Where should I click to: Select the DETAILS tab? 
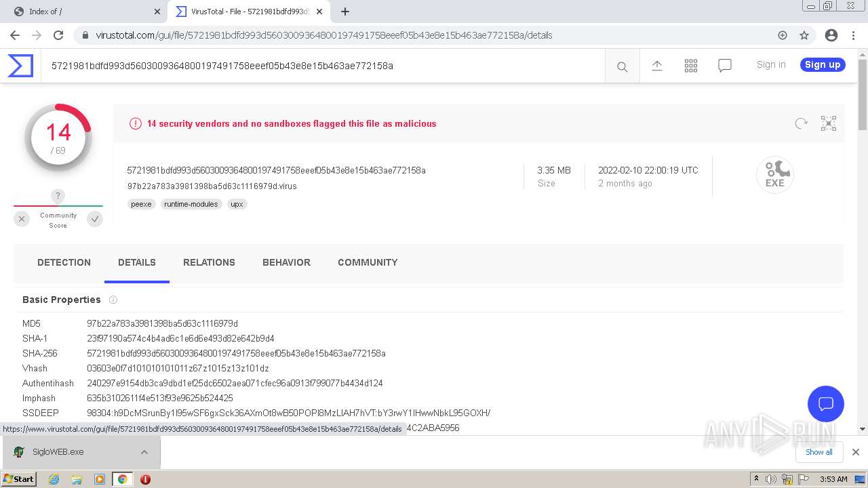[137, 262]
